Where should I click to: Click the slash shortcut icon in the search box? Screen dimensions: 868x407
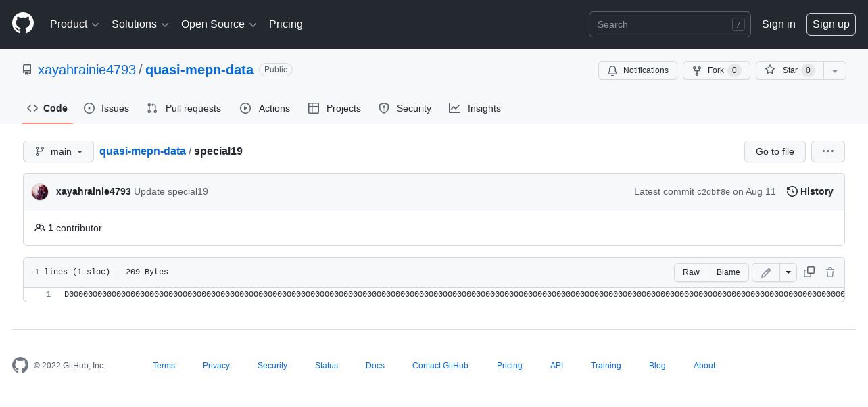[738, 24]
